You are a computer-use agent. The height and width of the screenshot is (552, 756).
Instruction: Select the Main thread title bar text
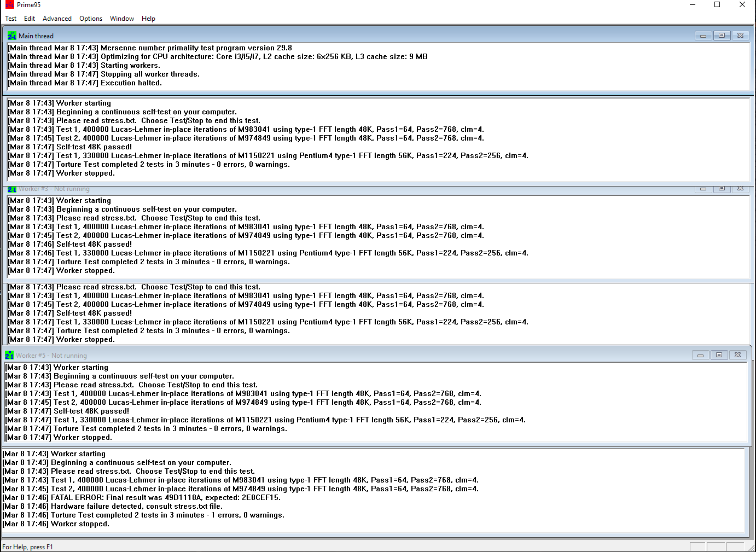(x=36, y=36)
